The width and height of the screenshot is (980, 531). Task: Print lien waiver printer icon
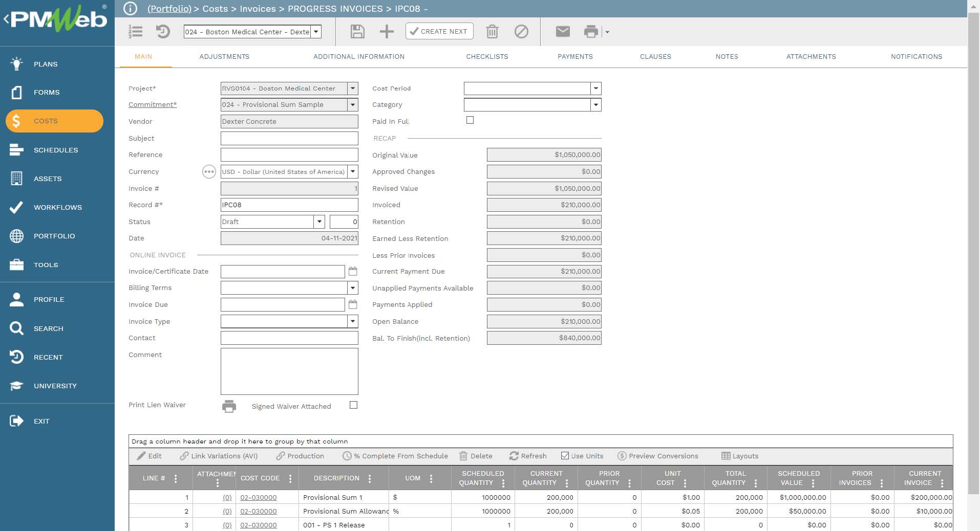coord(229,406)
